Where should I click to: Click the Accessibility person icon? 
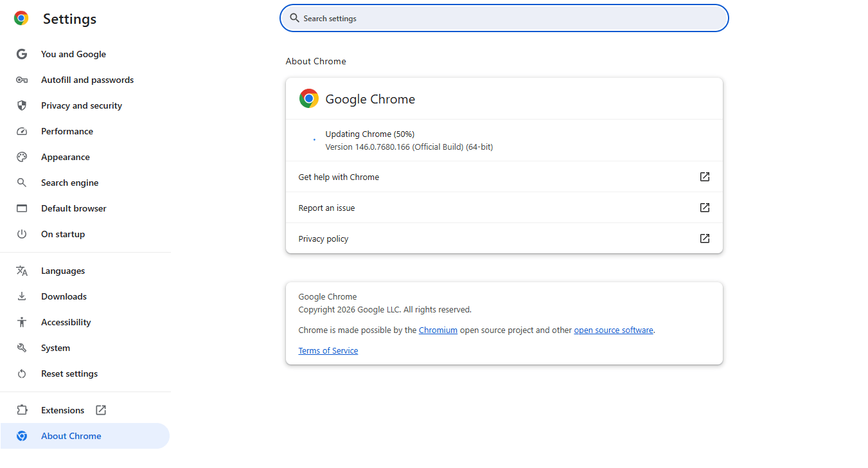point(22,322)
